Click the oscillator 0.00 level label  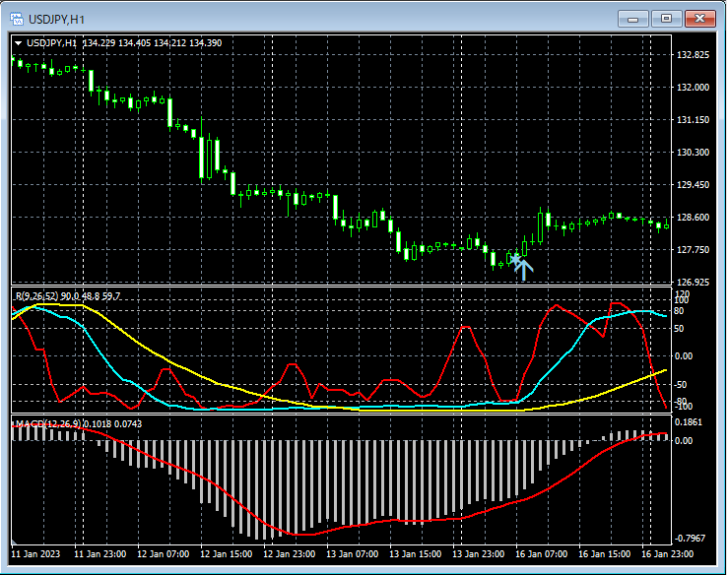pos(684,356)
